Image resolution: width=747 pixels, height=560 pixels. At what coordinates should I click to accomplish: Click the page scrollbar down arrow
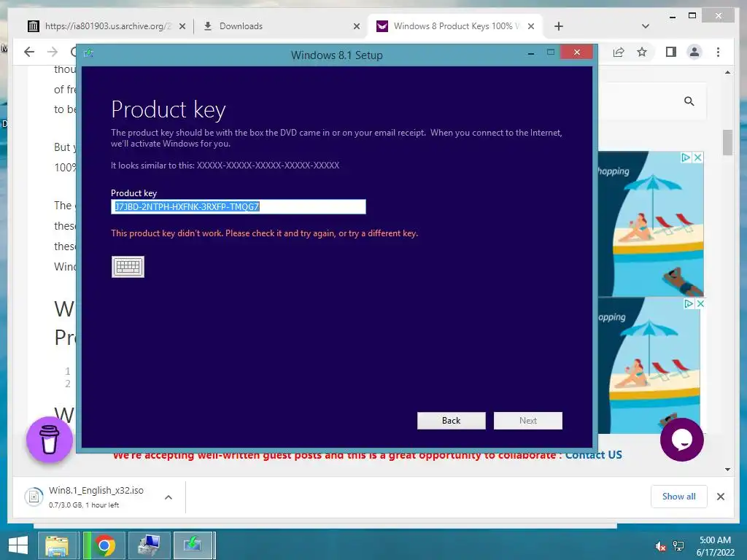point(727,470)
